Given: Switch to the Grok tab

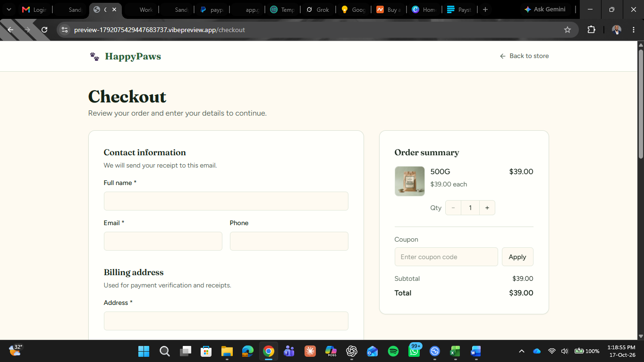Looking at the screenshot, I should point(318,9).
